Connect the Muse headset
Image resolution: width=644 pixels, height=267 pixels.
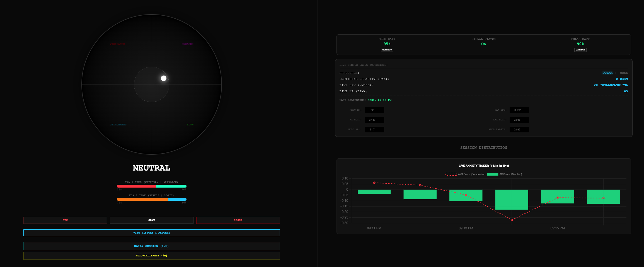[x=387, y=50]
